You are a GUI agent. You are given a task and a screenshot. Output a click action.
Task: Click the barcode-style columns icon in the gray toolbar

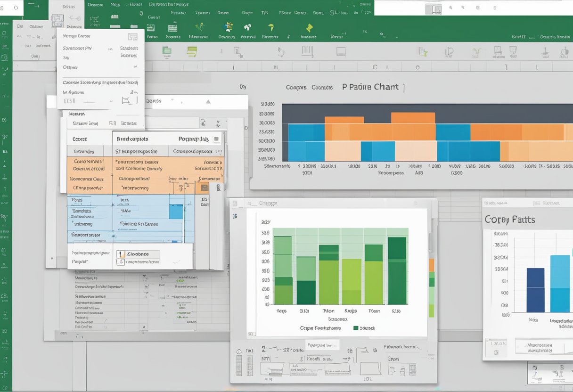[x=307, y=51]
